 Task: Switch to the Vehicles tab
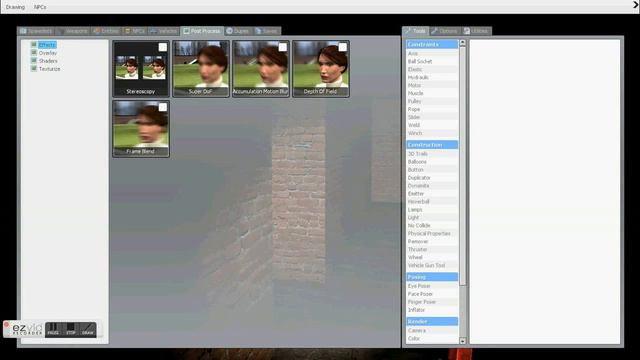(163, 31)
